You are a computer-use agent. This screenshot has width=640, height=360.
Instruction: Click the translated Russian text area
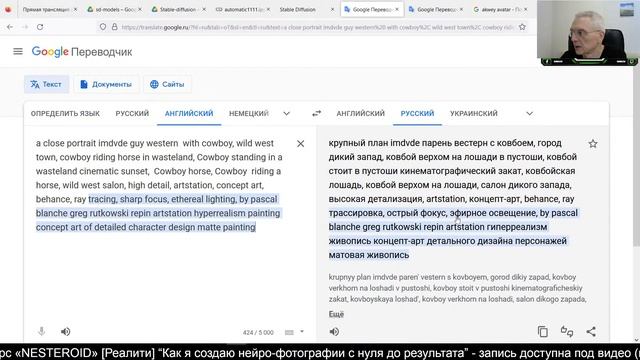pyautogui.click(x=453, y=199)
